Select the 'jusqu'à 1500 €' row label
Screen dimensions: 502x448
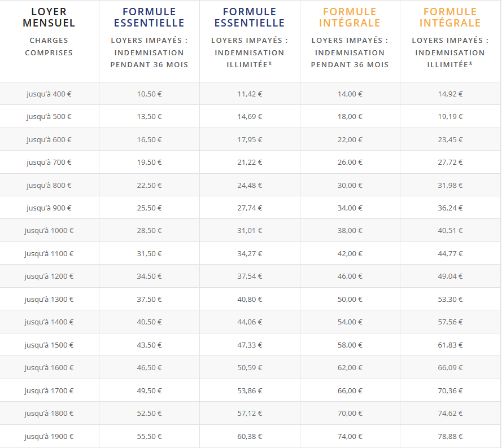[49, 345]
